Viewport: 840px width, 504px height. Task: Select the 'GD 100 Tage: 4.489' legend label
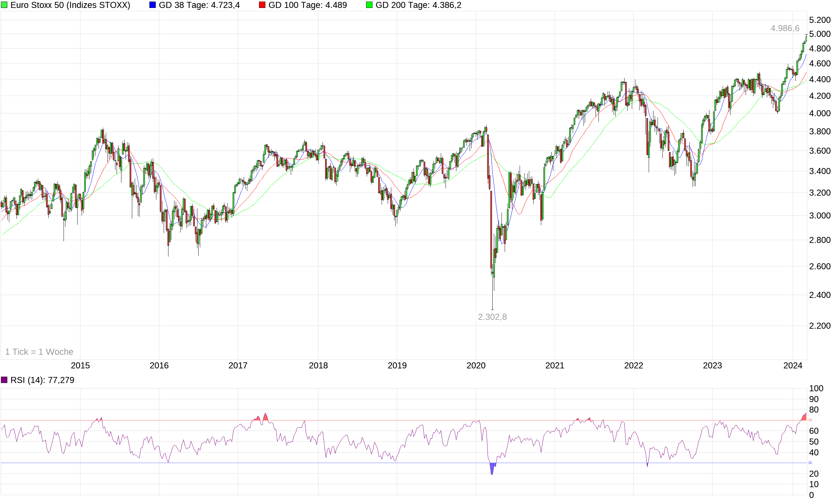(308, 5)
